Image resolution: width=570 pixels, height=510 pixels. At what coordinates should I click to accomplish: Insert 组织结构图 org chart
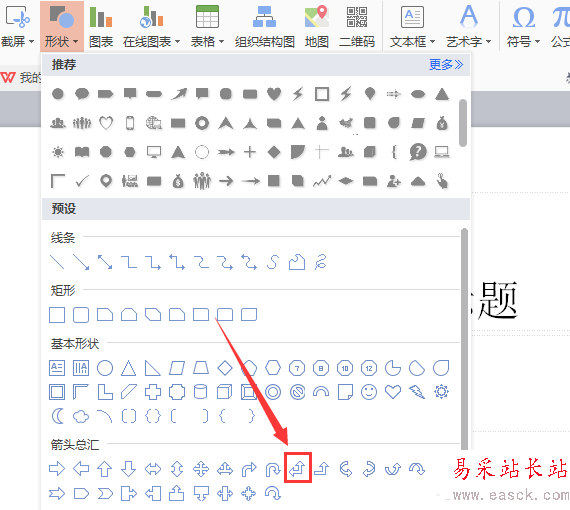(x=264, y=26)
